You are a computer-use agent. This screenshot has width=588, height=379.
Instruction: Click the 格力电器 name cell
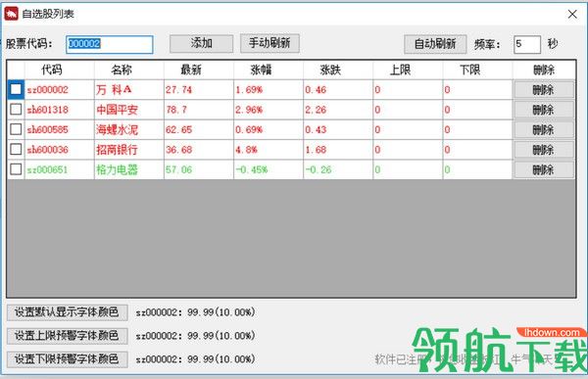pyautogui.click(x=129, y=169)
